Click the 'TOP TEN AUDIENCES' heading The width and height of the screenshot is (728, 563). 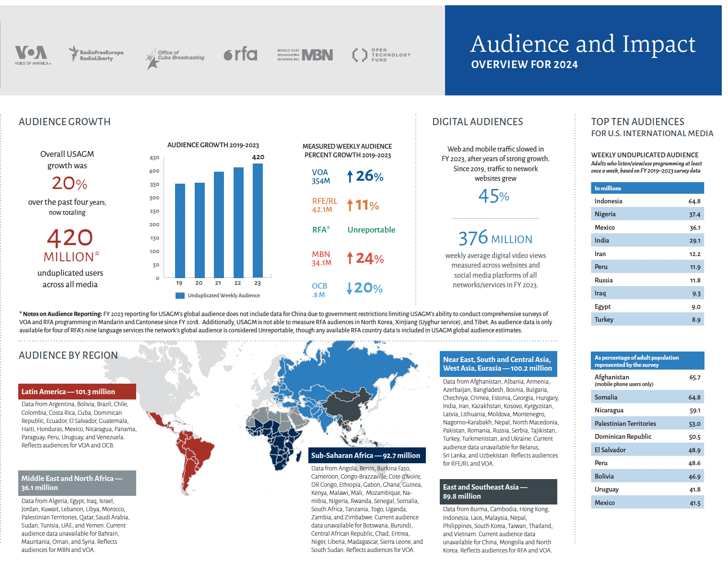coord(637,122)
